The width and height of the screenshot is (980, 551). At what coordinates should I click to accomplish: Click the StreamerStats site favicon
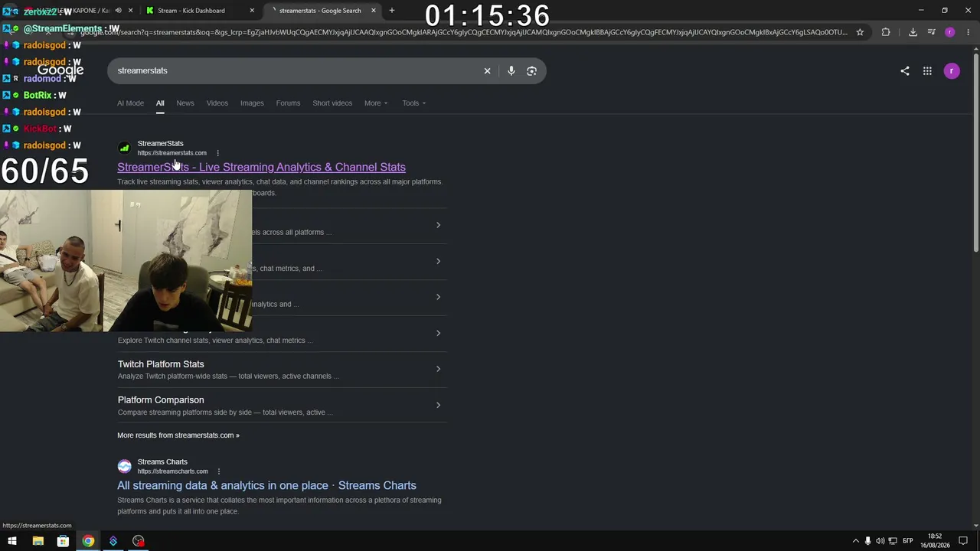[124, 148]
